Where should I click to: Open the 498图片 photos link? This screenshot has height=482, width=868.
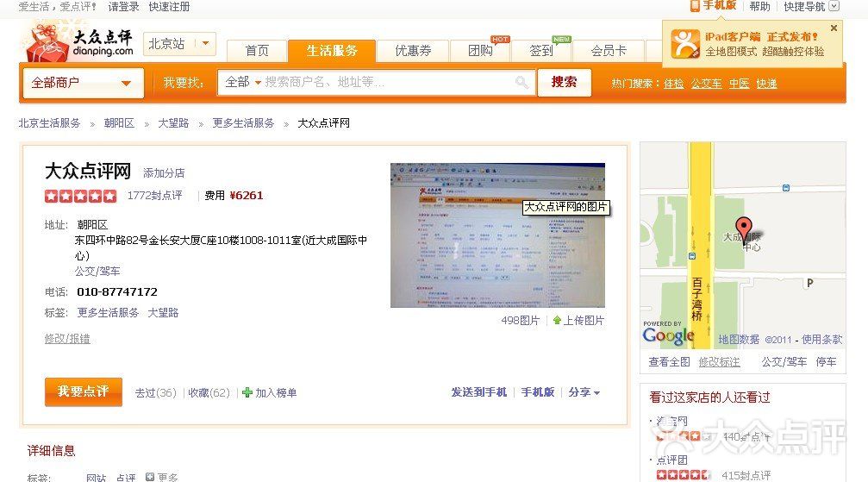[520, 320]
